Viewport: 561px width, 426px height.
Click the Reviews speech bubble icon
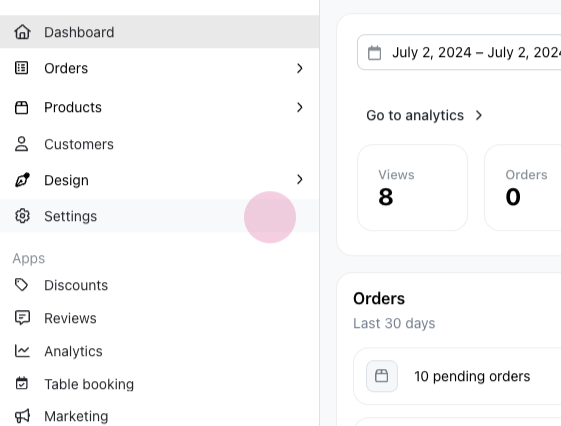pyautogui.click(x=22, y=318)
